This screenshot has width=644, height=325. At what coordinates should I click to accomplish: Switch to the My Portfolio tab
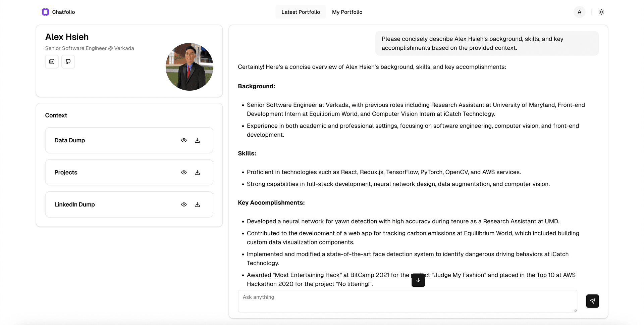point(347,12)
